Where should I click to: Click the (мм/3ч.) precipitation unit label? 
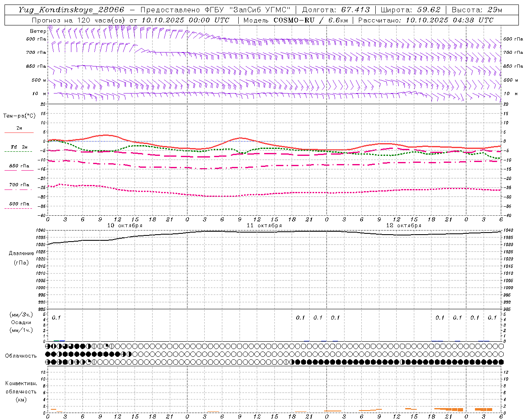[21, 315]
